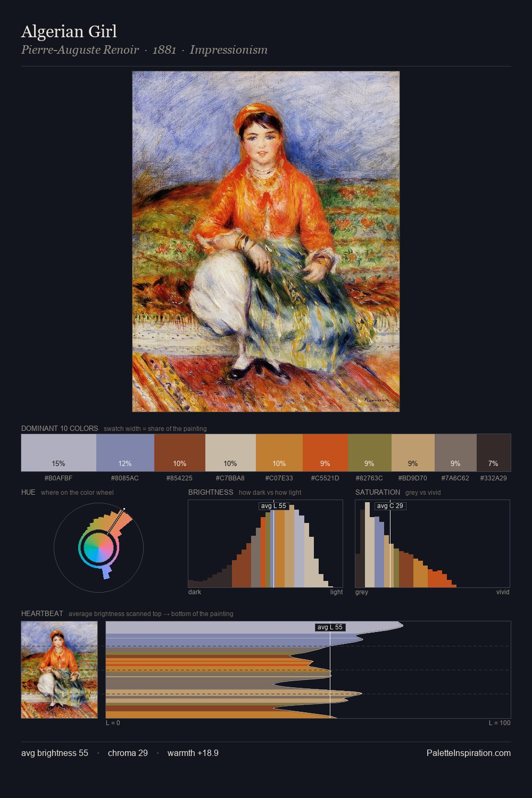
Task: Click the hex label #C7BBA8
Action: click(230, 478)
